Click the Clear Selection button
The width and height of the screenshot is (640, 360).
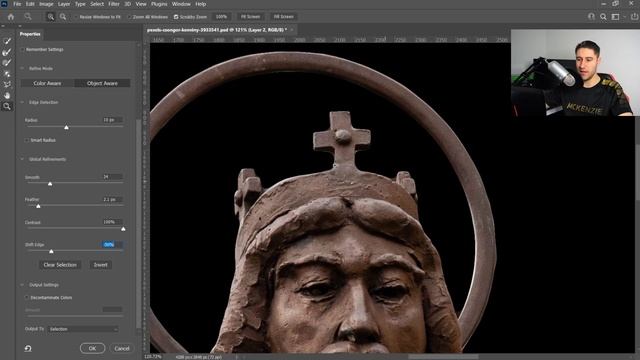60,265
